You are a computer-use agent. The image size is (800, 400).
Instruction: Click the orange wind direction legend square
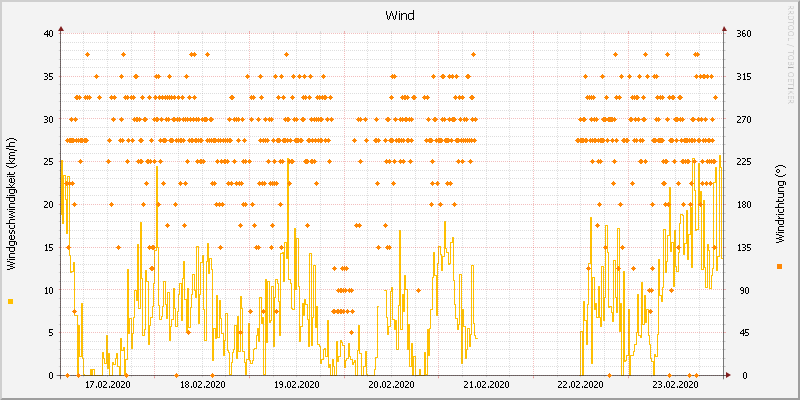click(779, 266)
